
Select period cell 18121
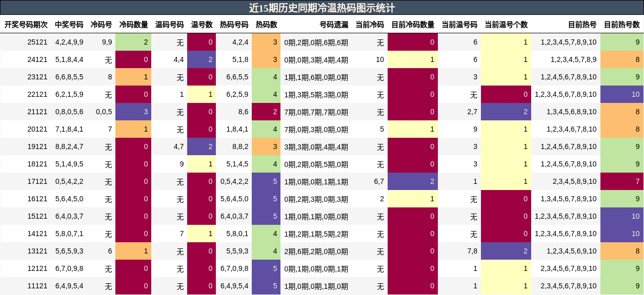[37, 164]
